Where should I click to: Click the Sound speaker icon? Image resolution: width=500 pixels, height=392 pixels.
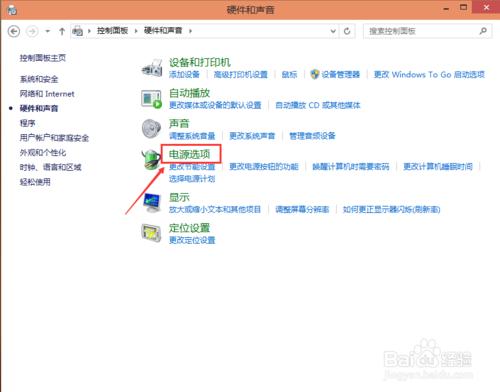151,129
